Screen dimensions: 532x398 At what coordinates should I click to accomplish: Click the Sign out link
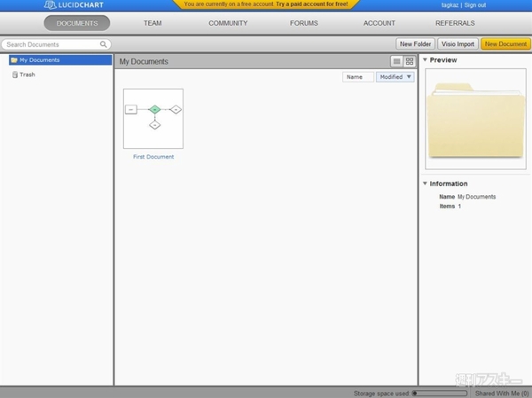click(x=475, y=5)
